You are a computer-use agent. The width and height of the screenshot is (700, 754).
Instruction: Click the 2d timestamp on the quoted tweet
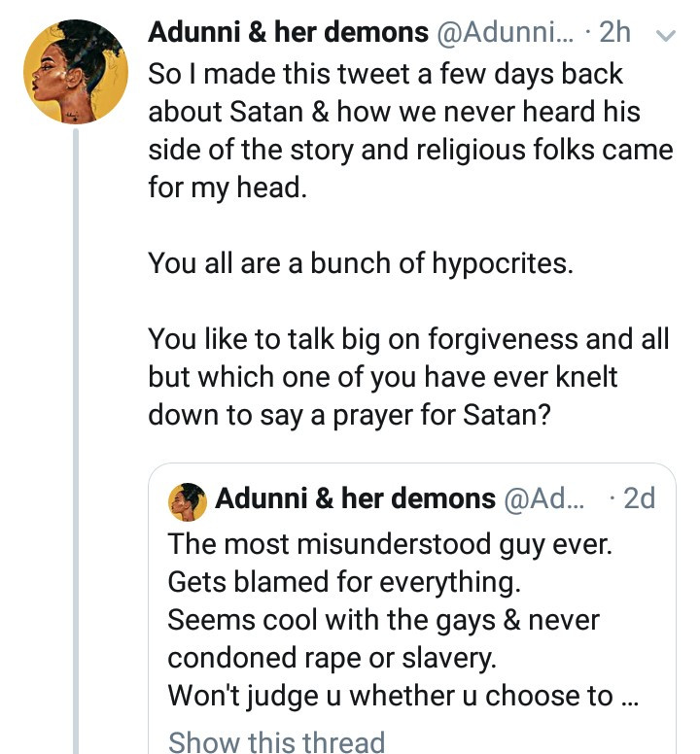(639, 499)
